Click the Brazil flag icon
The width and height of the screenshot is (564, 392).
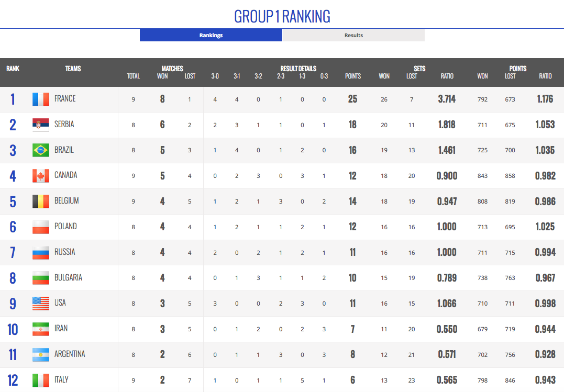coord(40,150)
